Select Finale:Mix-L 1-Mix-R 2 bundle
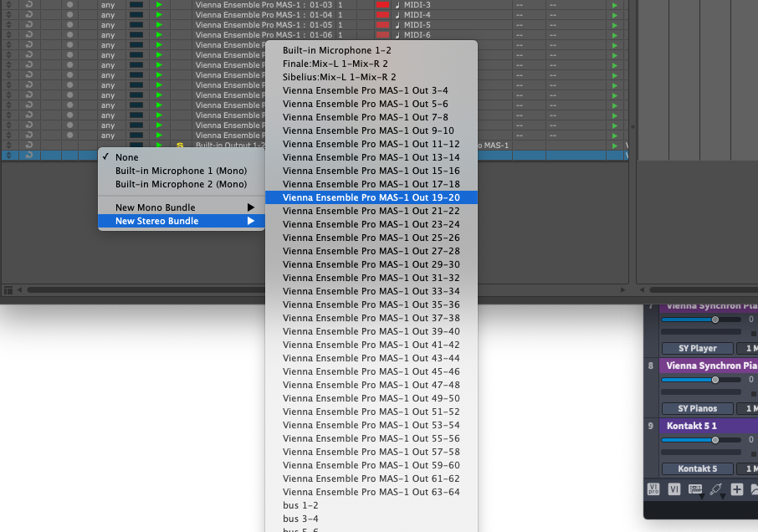758x532 pixels. point(371,64)
